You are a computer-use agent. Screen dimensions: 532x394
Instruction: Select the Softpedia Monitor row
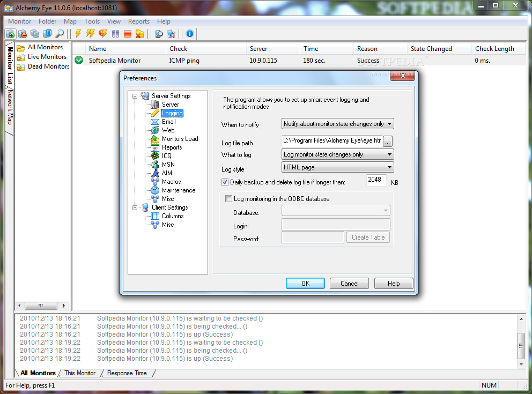tap(299, 61)
